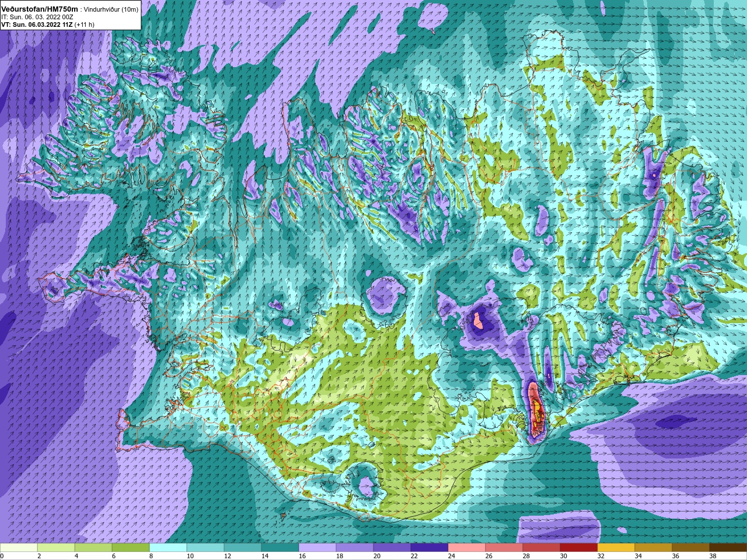Pick the 10–12 turquoise legend swatch

205,548
